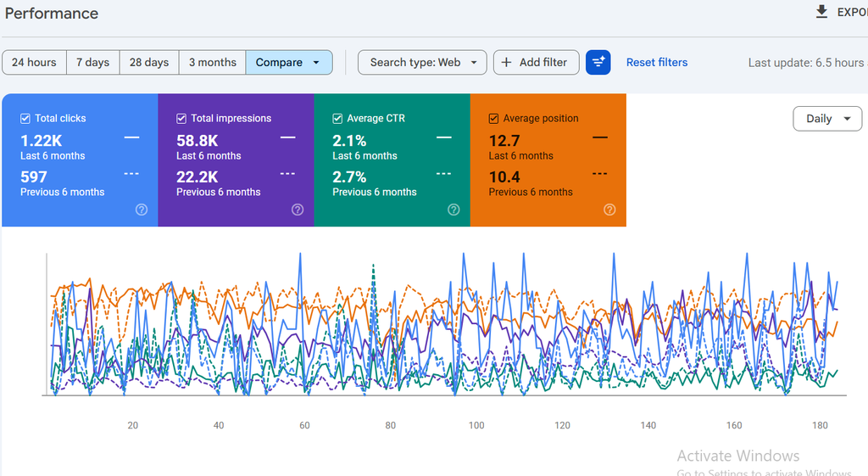This screenshot has height=476, width=868.
Task: Click help icon on Average position card
Action: (x=609, y=210)
